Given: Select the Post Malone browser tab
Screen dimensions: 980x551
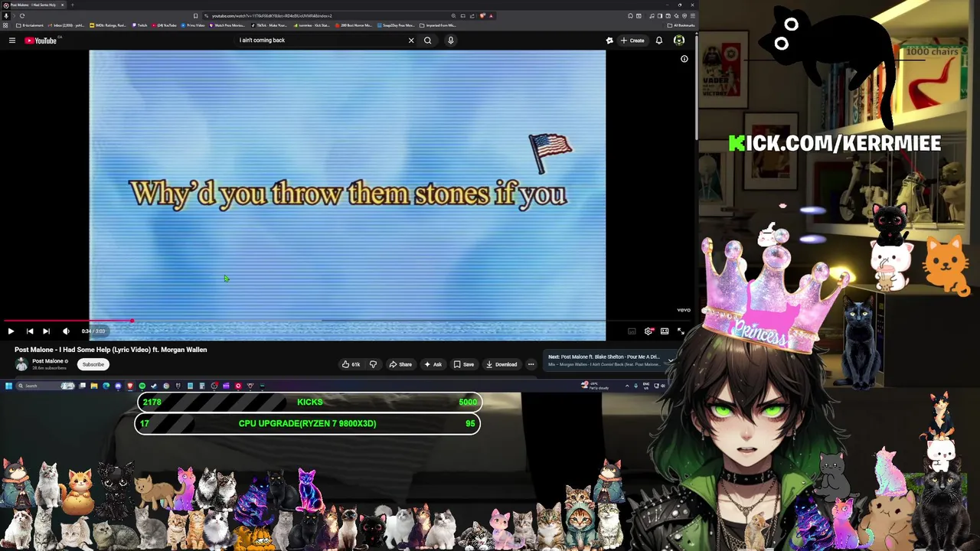Looking at the screenshot, I should click(x=34, y=5).
